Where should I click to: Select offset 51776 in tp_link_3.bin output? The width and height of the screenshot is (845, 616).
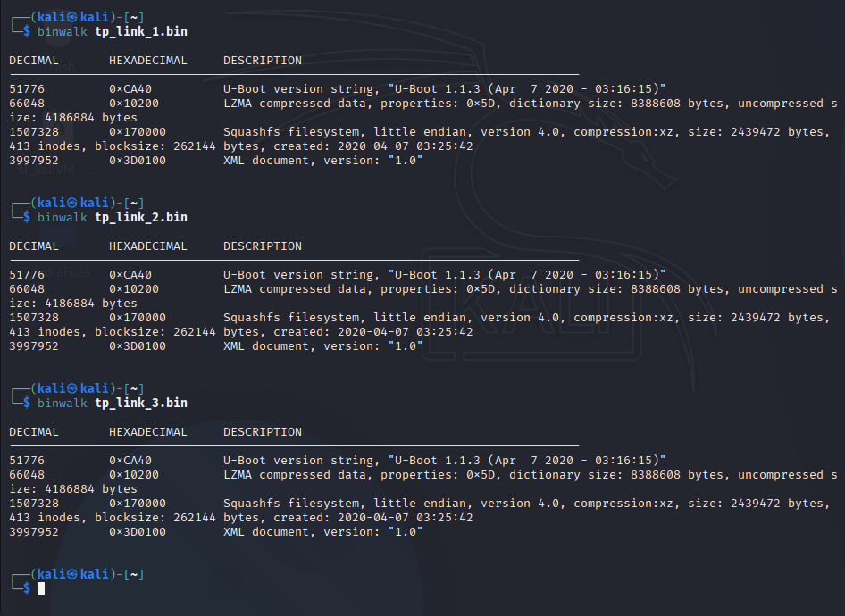pyautogui.click(x=27, y=461)
